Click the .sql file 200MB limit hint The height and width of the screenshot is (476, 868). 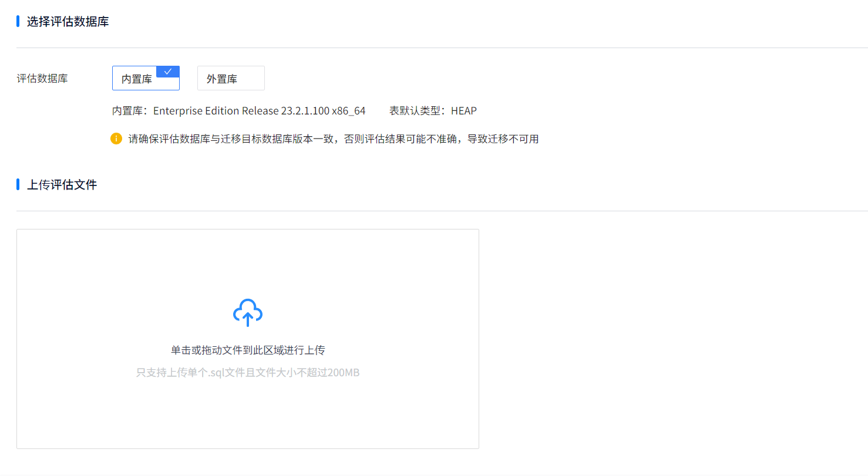point(248,373)
